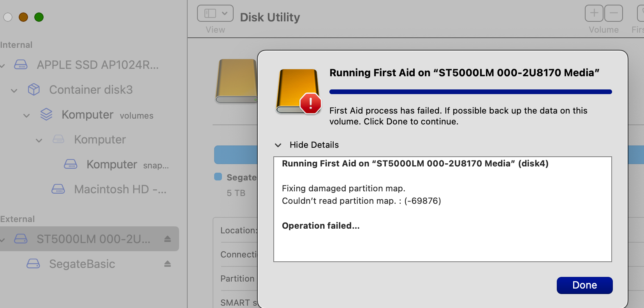Collapse the Container disk3 tree branch
644x308 pixels.
coord(14,90)
